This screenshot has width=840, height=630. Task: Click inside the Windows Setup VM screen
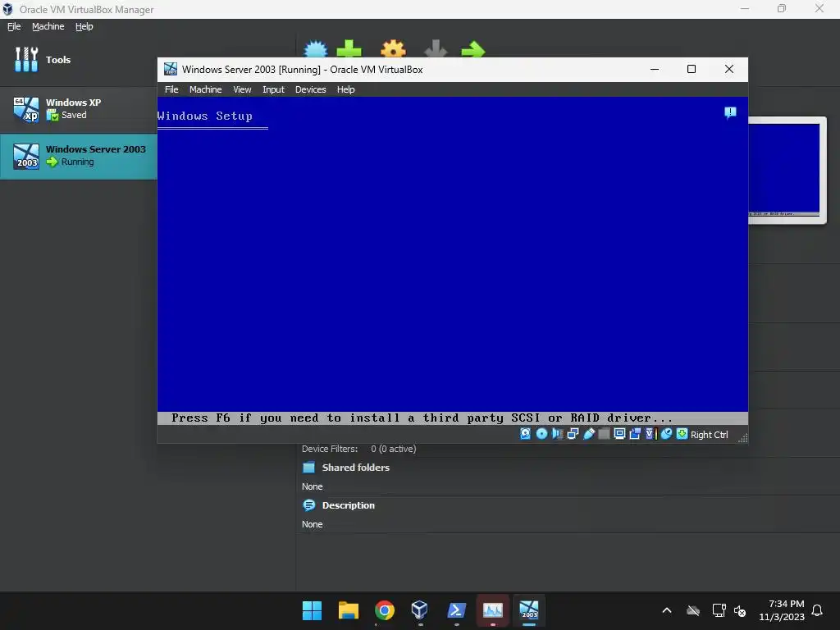click(453, 260)
